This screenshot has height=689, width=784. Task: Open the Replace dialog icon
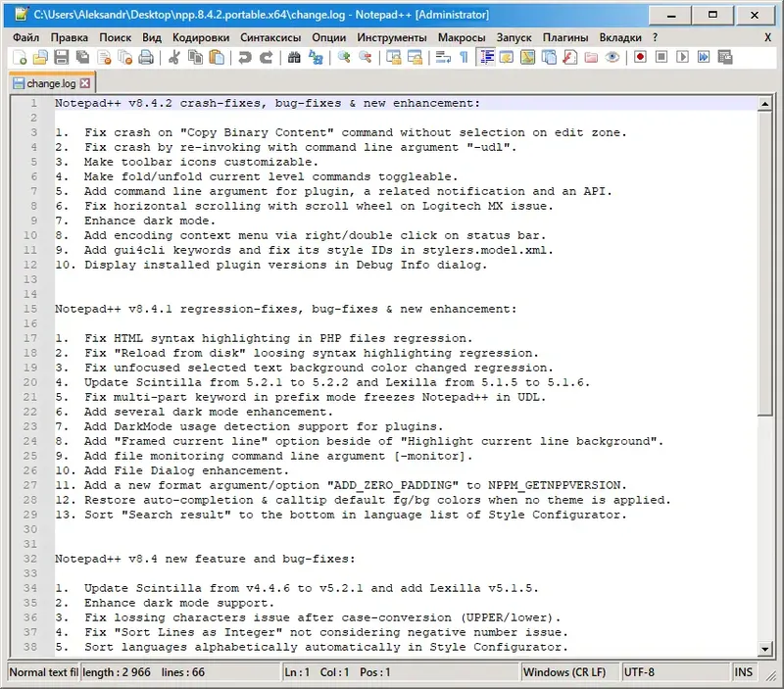pyautogui.click(x=316, y=58)
